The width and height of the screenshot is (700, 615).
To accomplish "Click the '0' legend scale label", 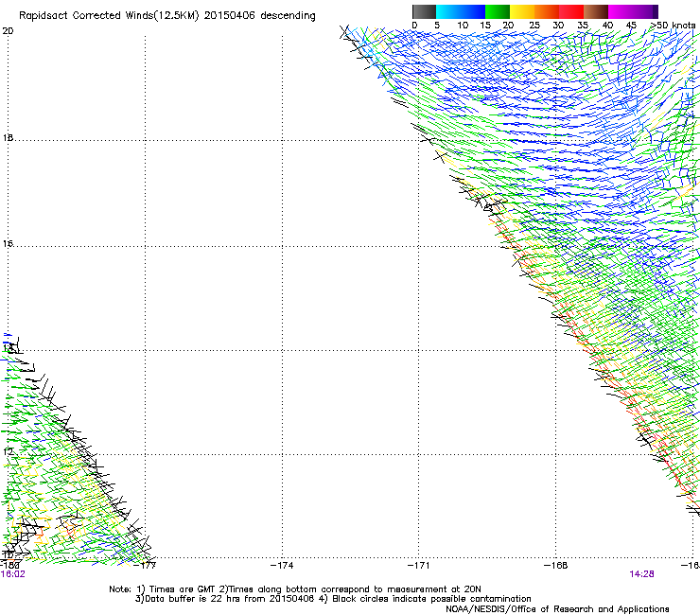I will coord(414,25).
